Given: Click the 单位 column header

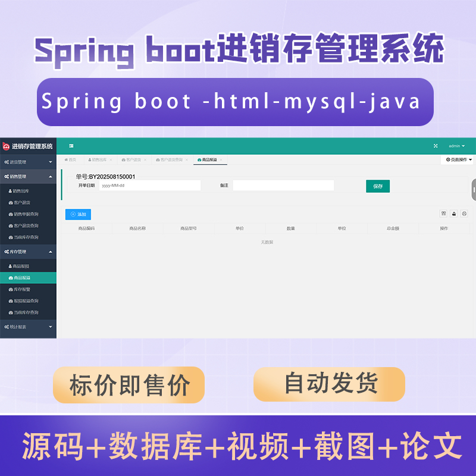Looking at the screenshot, I should coord(342,228).
